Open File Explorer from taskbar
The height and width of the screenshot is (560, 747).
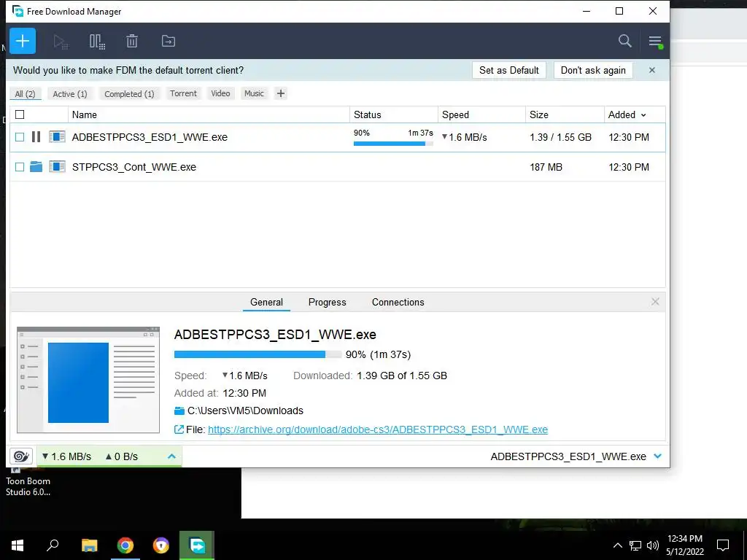(x=89, y=545)
